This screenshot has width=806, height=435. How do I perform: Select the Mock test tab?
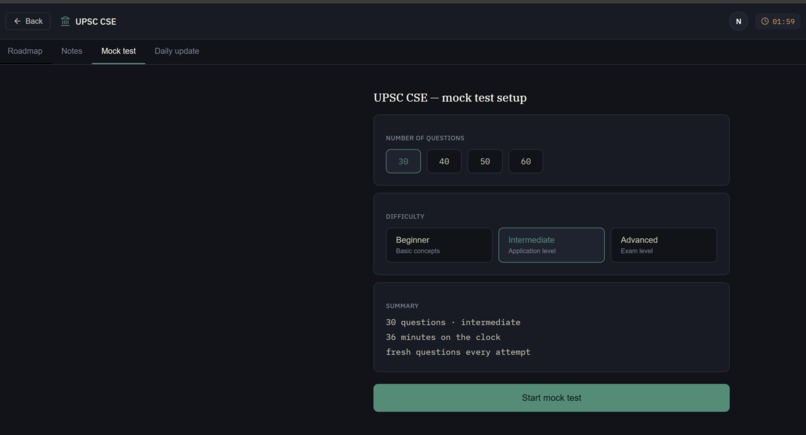tap(118, 51)
